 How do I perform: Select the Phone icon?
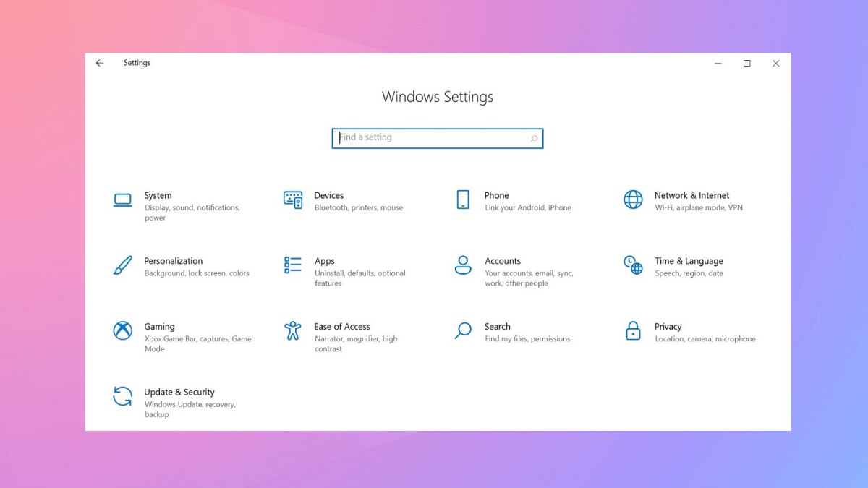pyautogui.click(x=462, y=200)
